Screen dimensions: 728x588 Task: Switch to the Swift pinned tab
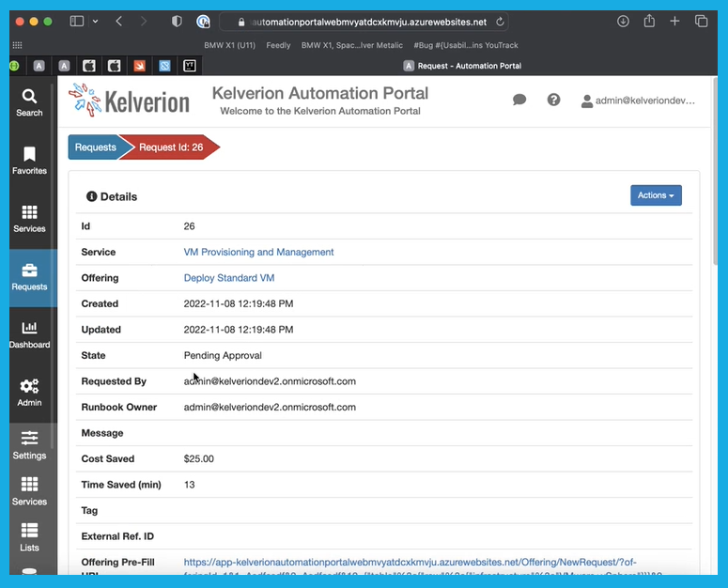point(139,66)
